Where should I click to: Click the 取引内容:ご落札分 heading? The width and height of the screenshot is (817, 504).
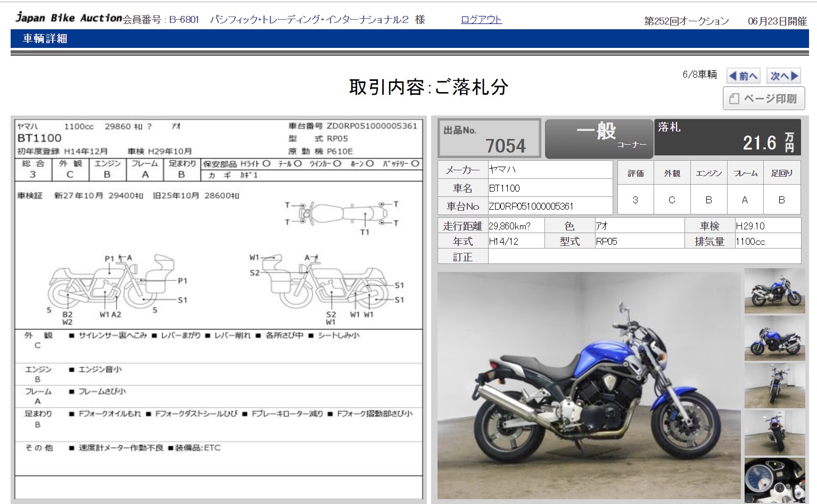pos(429,87)
